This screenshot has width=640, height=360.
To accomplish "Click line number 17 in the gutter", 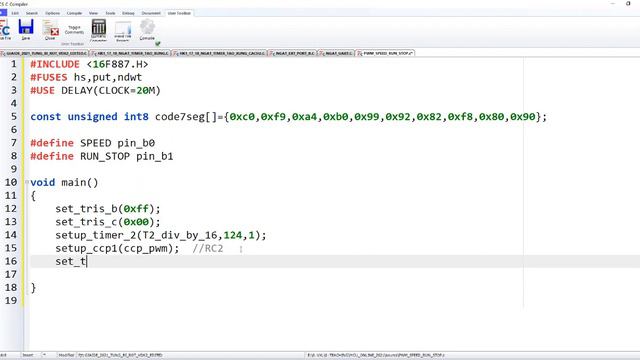I will tap(11, 274).
